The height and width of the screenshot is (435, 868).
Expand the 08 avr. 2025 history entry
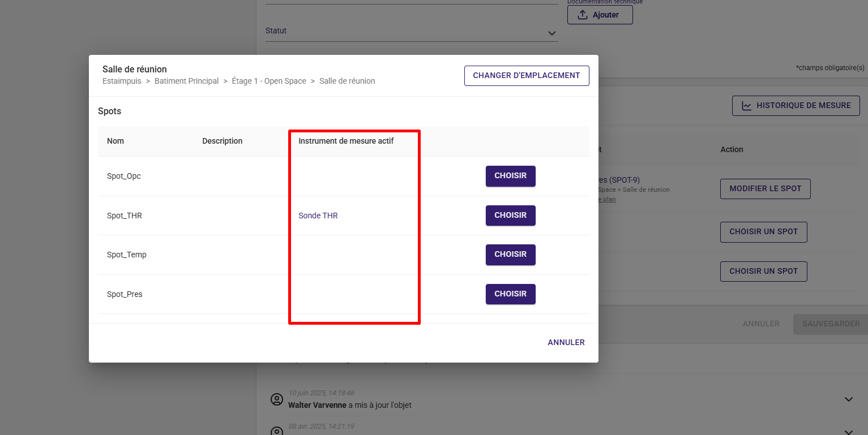[x=848, y=432]
